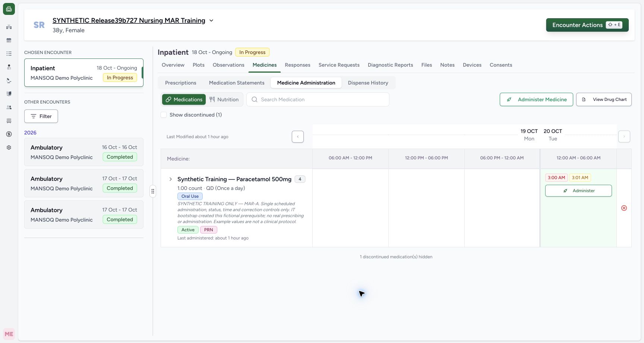Screen dimensions: 644x343
Task: Click the 3:01 AM time badge
Action: click(580, 178)
